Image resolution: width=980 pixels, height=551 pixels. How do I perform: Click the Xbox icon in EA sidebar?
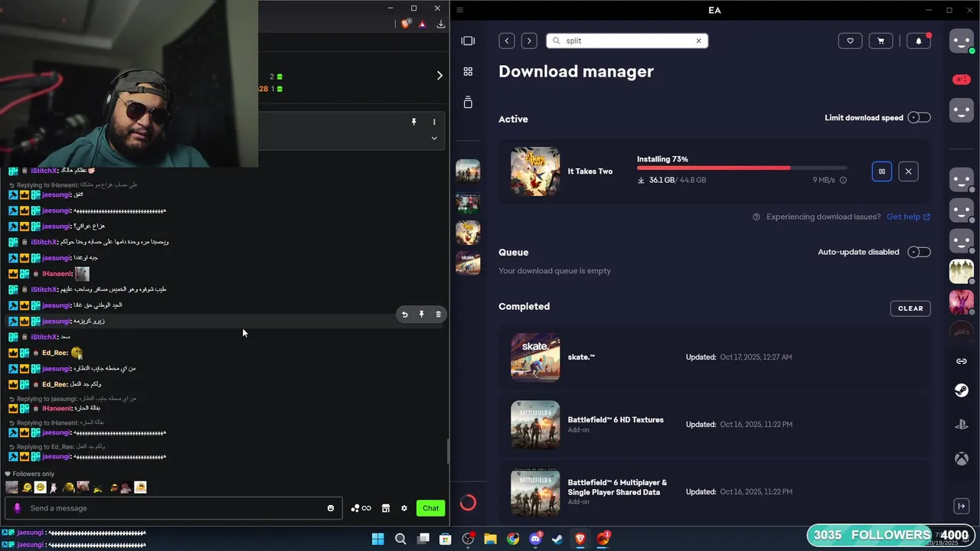point(962,458)
